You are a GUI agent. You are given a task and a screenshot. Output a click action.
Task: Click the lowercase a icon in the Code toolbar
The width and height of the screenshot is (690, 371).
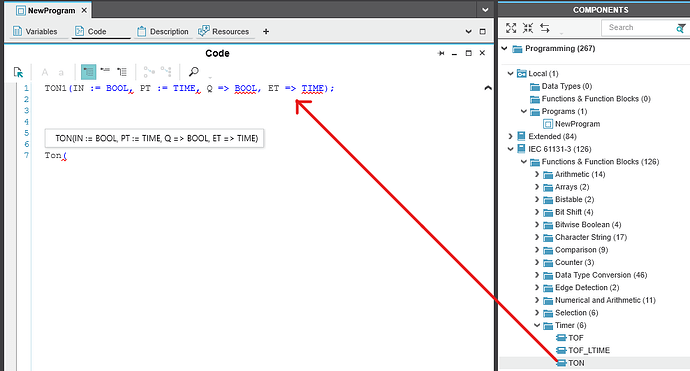tap(61, 73)
